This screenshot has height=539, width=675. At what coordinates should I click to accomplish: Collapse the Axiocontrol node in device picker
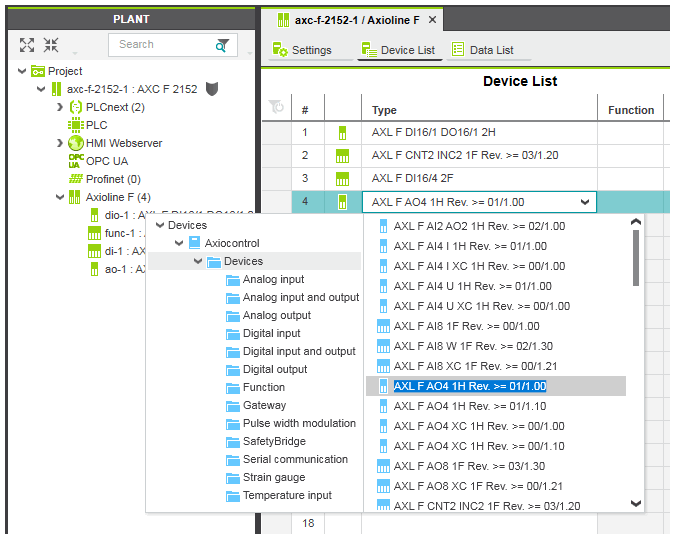click(180, 243)
